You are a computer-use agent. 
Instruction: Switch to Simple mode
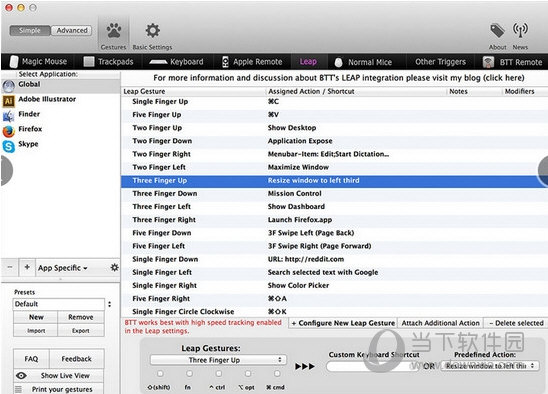[30, 31]
